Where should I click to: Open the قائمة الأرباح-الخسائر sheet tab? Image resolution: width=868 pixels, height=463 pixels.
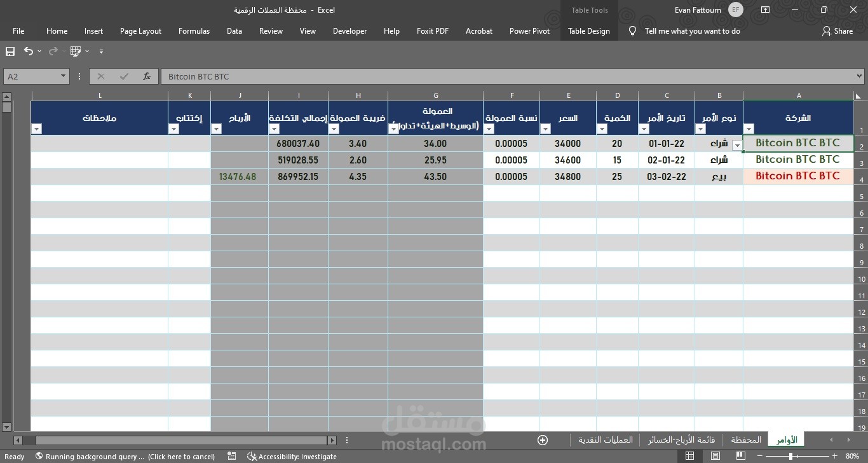pyautogui.click(x=681, y=439)
